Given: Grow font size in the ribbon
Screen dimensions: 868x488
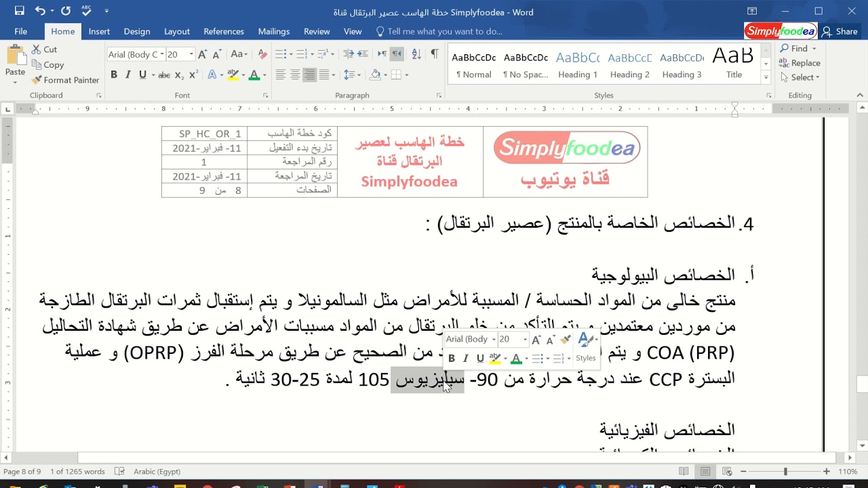Looking at the screenshot, I should 202,54.
